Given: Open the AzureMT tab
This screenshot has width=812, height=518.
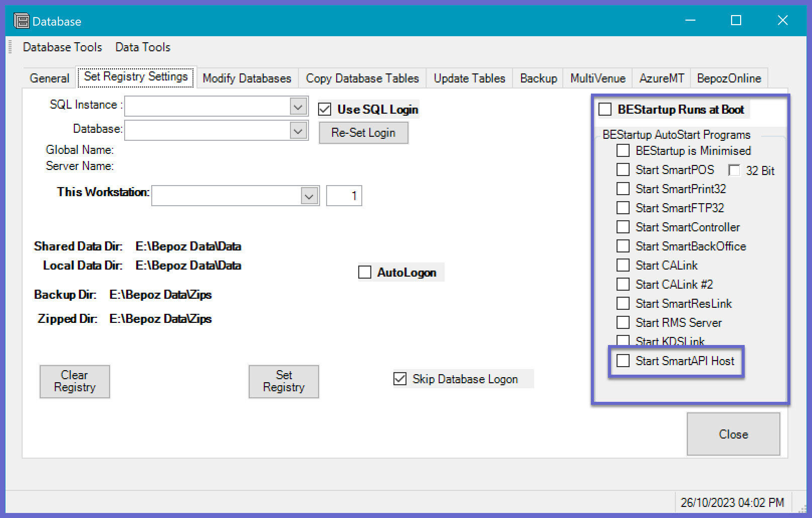Looking at the screenshot, I should point(661,78).
